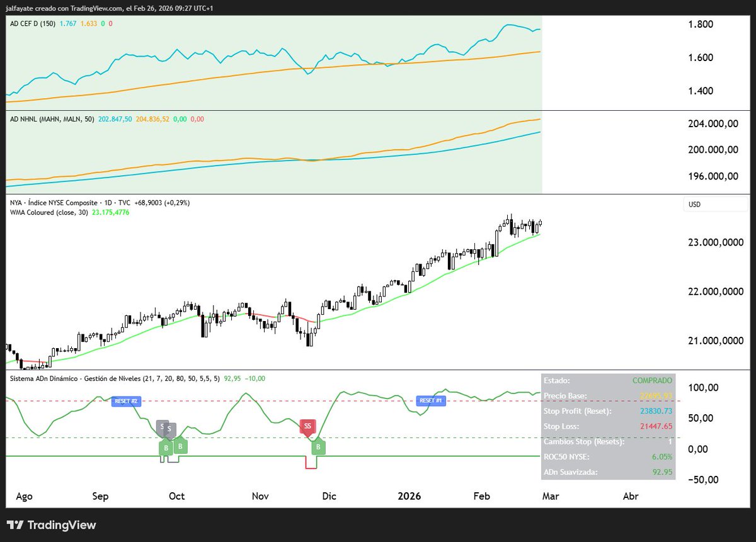Click the 1.800 price scale label
The width and height of the screenshot is (756, 542).
(x=702, y=25)
